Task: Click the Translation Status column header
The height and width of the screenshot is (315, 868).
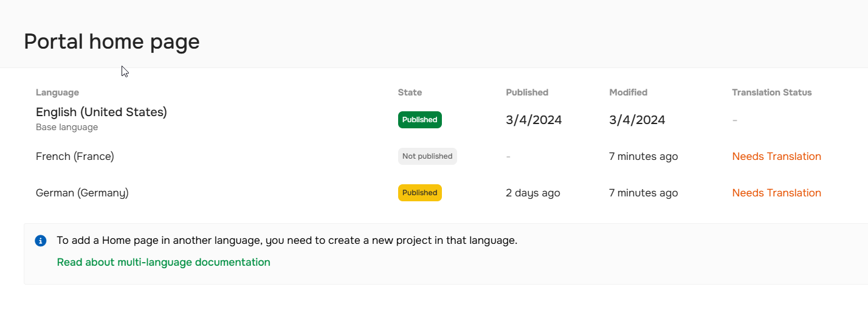Action: point(772,92)
